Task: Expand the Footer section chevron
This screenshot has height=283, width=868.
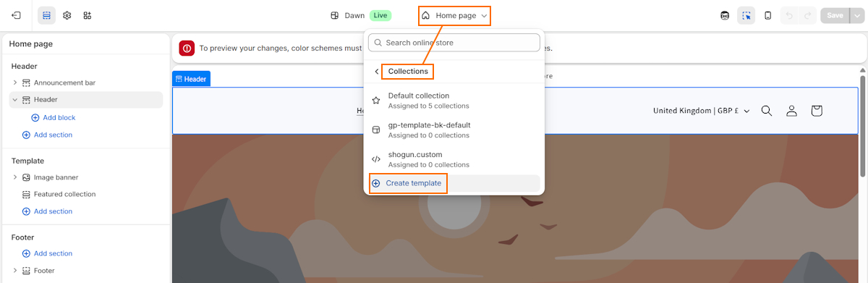Action: (x=15, y=271)
